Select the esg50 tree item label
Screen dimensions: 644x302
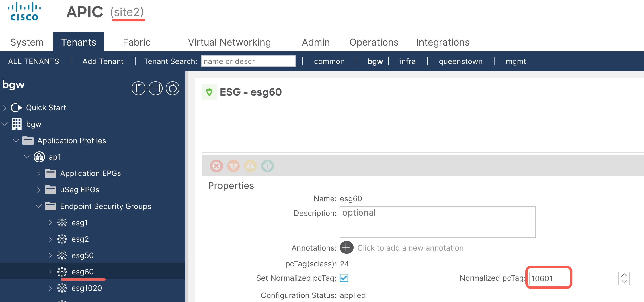point(83,255)
